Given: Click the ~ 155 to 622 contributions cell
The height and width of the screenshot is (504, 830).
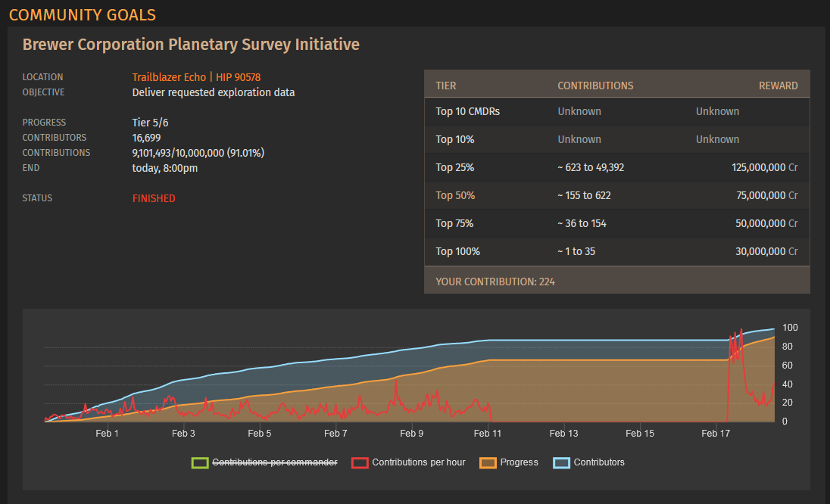Looking at the screenshot, I should pyautogui.click(x=584, y=196).
